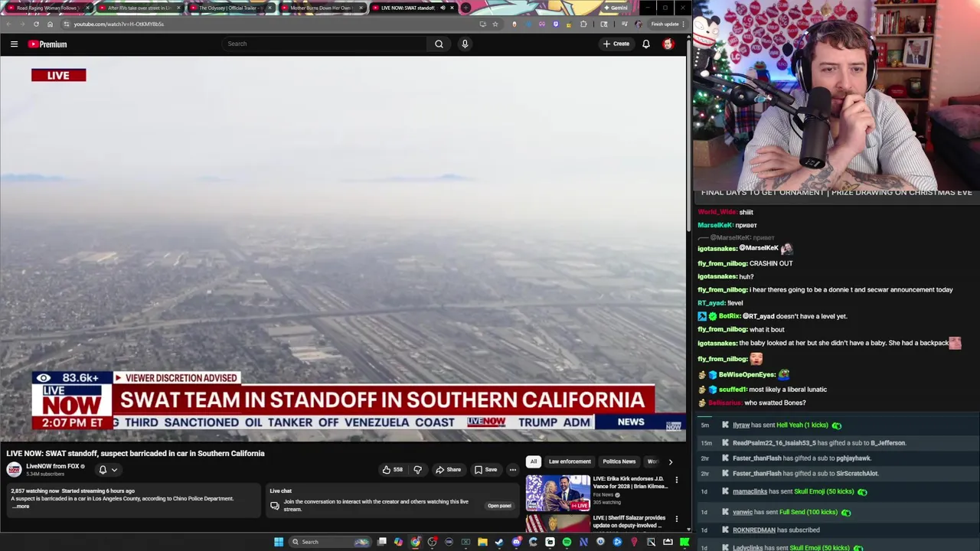Open Sheriff Salazar provides update video title
This screenshot has width=980, height=551.
(x=629, y=521)
